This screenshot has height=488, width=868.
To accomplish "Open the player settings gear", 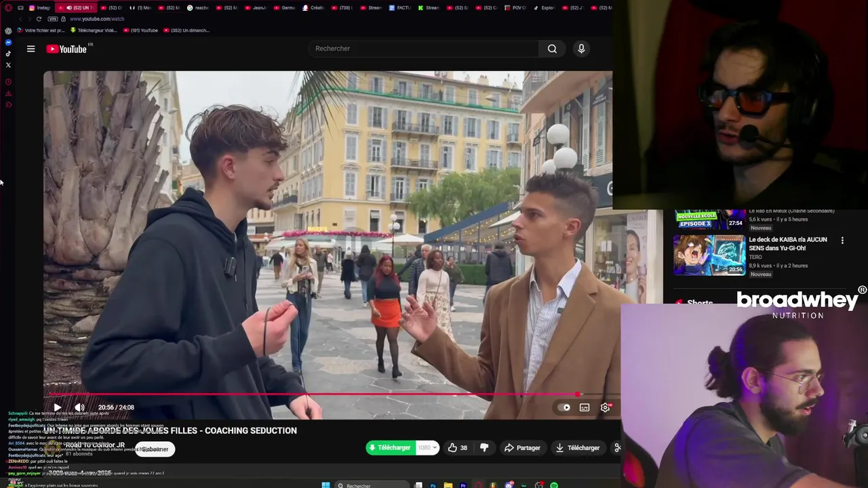I will (605, 407).
